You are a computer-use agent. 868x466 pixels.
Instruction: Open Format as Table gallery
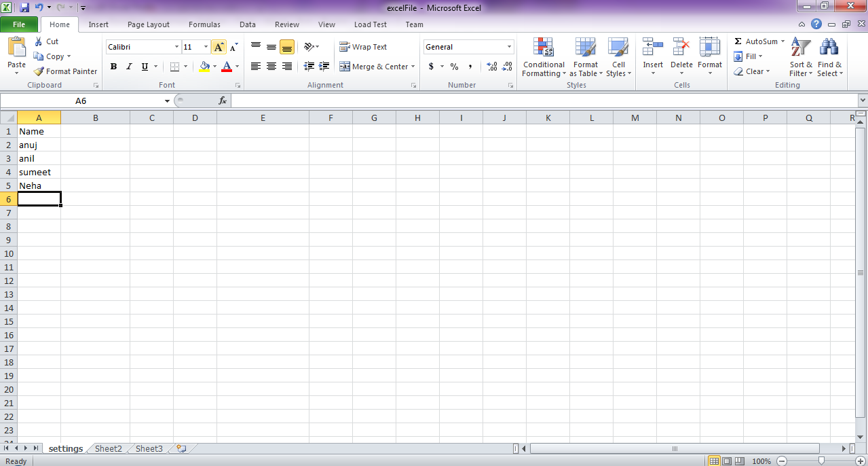coord(586,58)
